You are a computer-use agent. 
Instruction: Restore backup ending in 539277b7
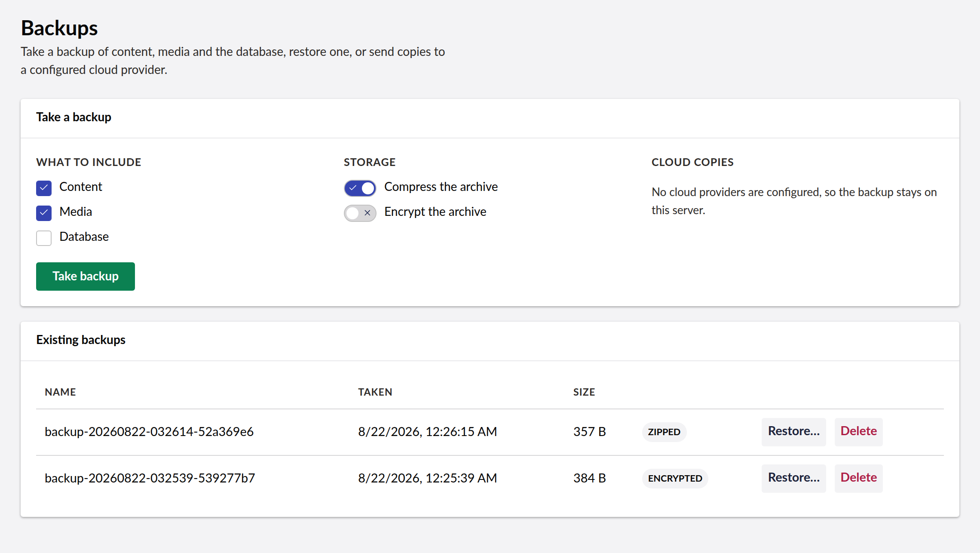pos(794,478)
